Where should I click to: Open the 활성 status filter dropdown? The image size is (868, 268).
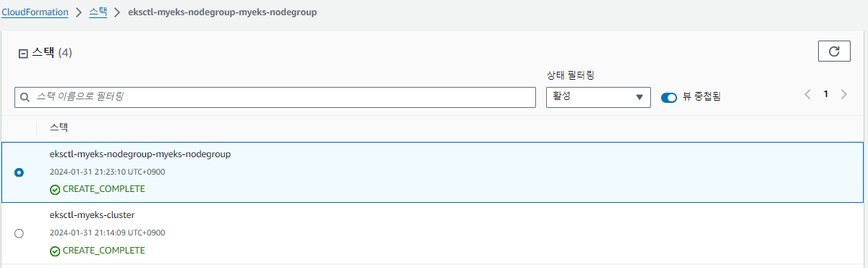(598, 97)
